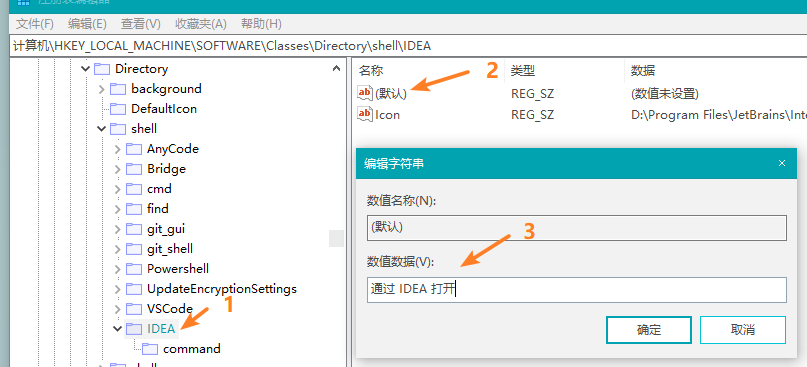Select the shell folder icon

click(118, 129)
